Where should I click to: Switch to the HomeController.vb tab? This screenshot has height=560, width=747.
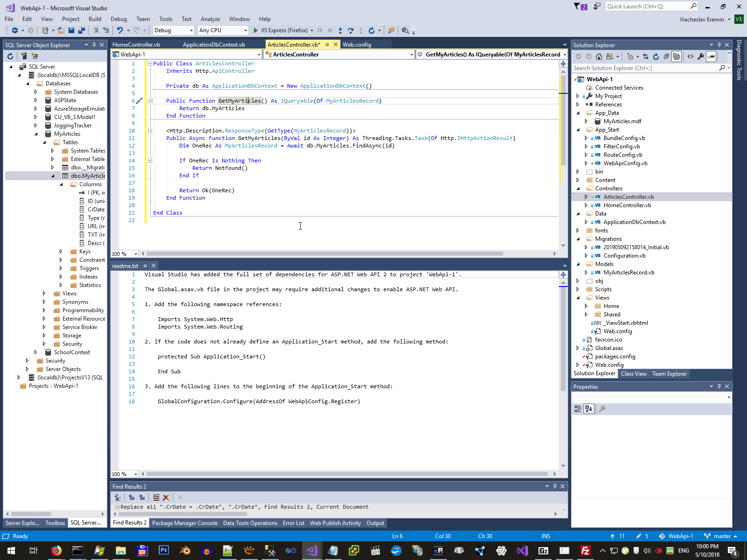136,45
